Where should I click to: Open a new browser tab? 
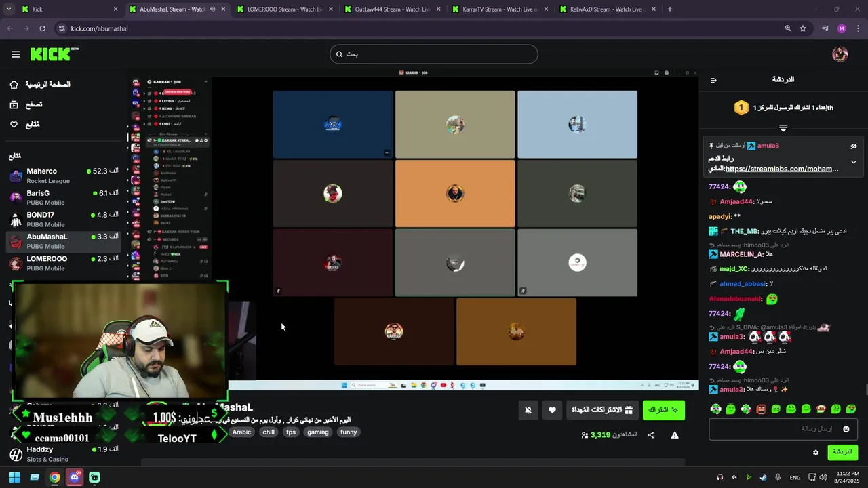pyautogui.click(x=670, y=9)
